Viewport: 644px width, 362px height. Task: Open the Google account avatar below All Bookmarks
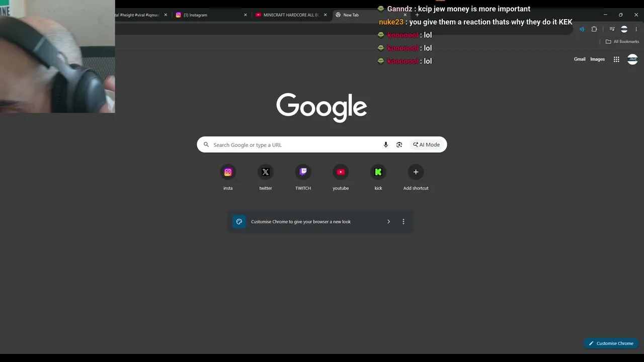[632, 59]
